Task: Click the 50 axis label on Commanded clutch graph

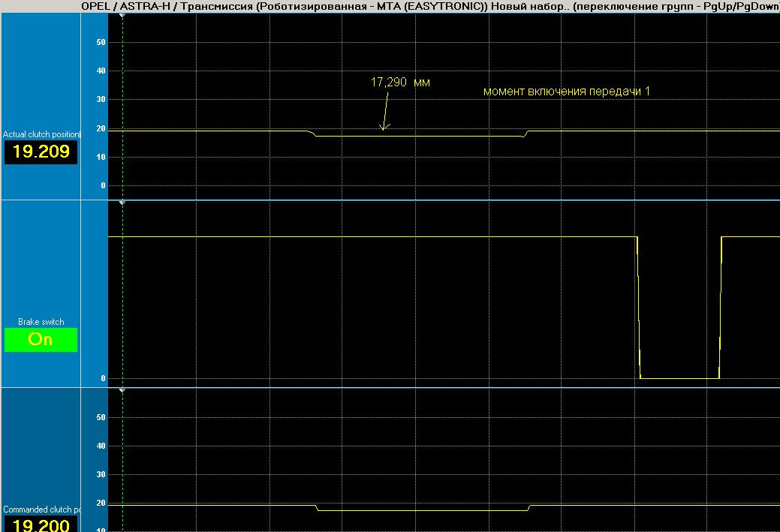Action: tap(101, 418)
